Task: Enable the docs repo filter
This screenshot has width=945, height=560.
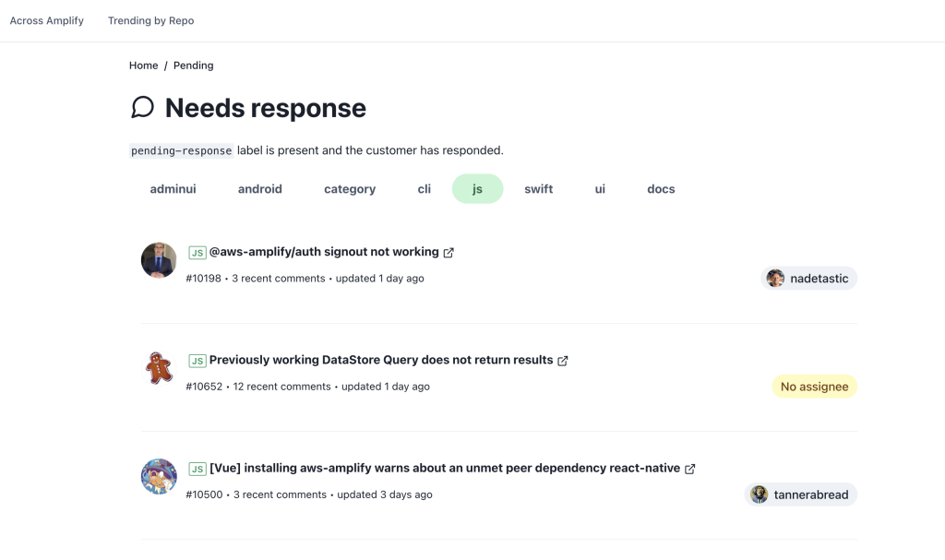Action: coord(660,188)
